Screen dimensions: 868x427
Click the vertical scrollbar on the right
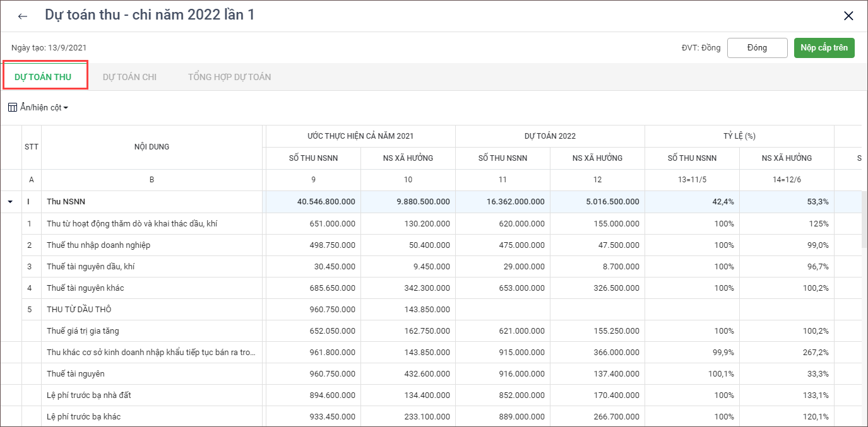click(864, 221)
